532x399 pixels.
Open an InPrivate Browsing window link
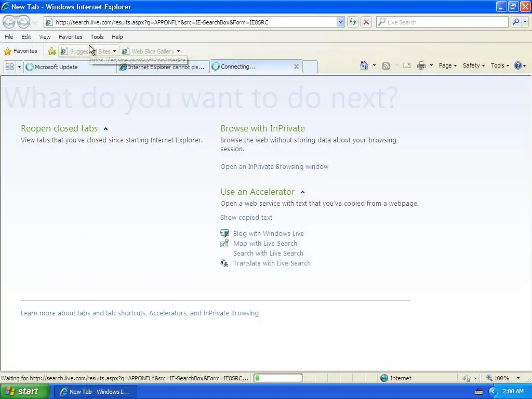pos(274,167)
